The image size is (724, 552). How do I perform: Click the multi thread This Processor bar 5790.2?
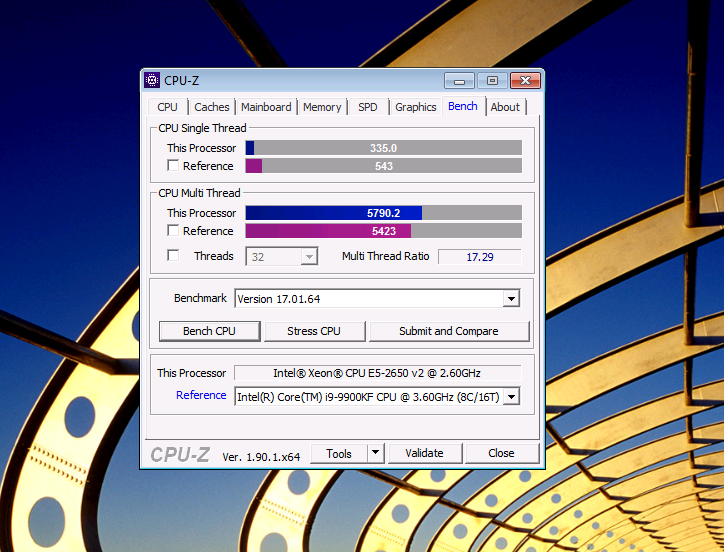(384, 213)
